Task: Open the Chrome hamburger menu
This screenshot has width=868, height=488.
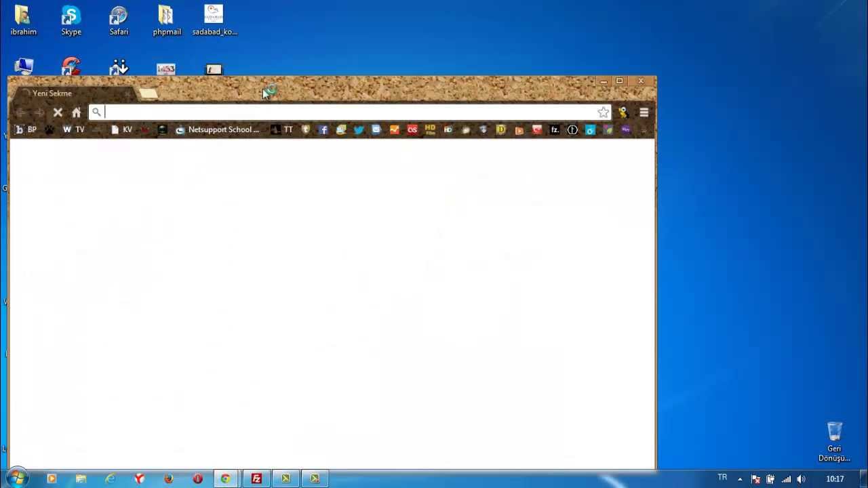Action: coord(644,113)
